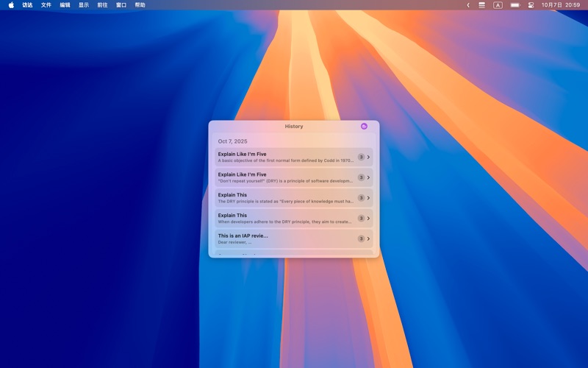Expand the 'When developers adhere' entry chevron
The width and height of the screenshot is (588, 368).
pyautogui.click(x=368, y=219)
